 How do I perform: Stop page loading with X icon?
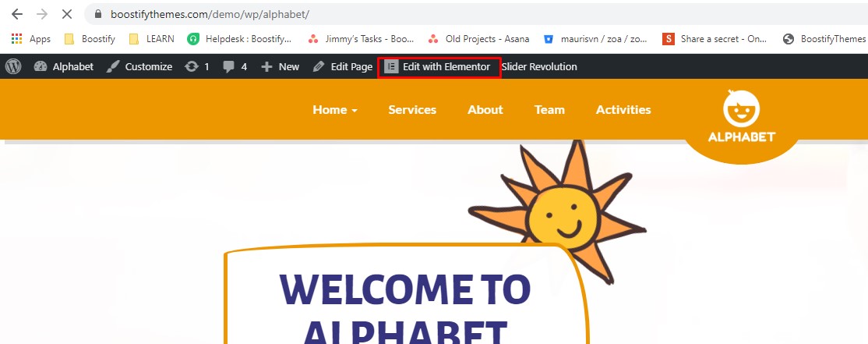(67, 14)
